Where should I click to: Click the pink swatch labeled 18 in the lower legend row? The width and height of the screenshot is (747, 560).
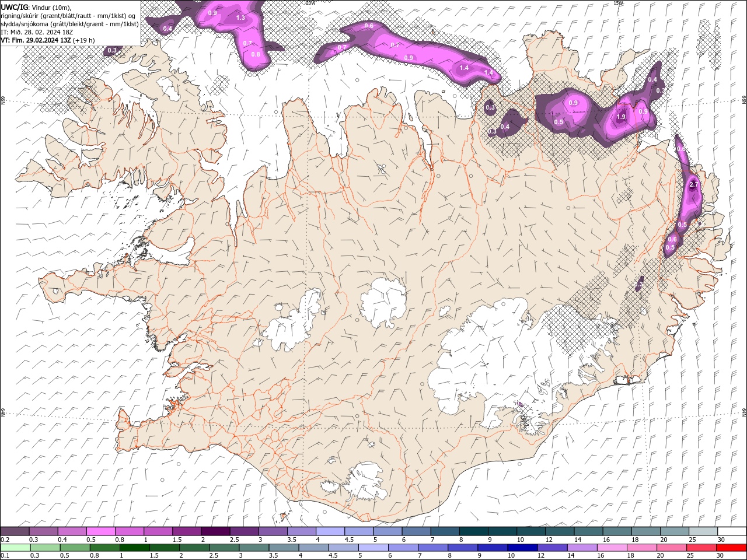pos(642,548)
